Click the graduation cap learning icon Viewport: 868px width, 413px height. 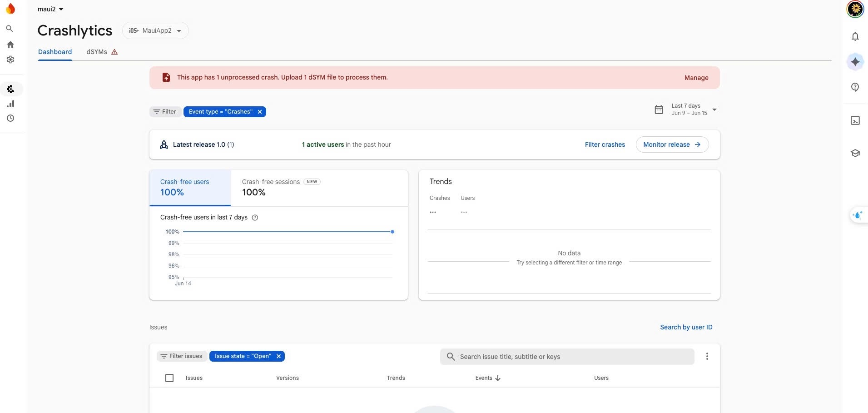(855, 153)
